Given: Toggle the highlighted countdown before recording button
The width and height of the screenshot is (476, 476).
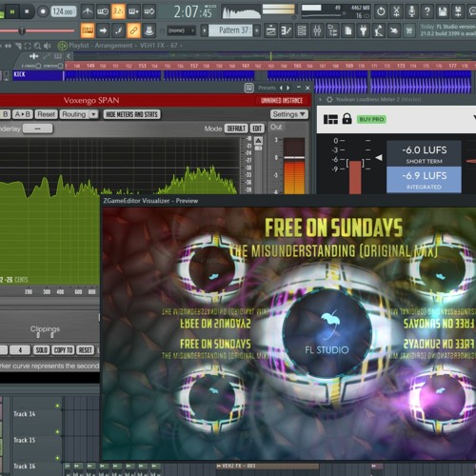Looking at the screenshot, I should pyautogui.click(x=118, y=11).
